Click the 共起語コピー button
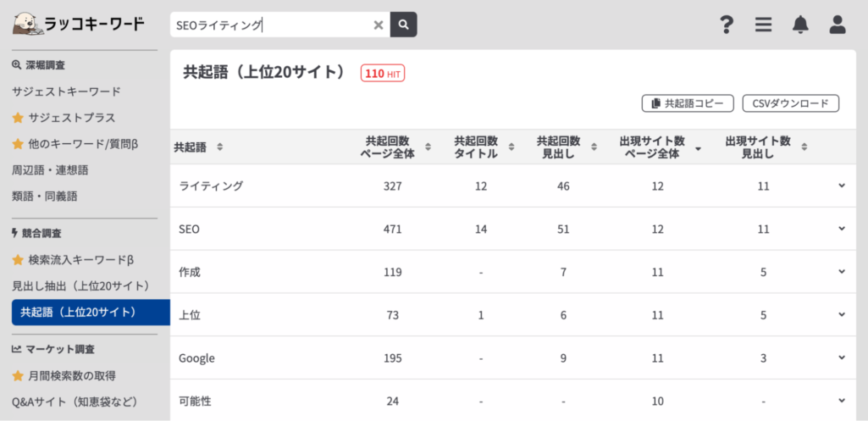This screenshot has width=868, height=421. [x=688, y=103]
